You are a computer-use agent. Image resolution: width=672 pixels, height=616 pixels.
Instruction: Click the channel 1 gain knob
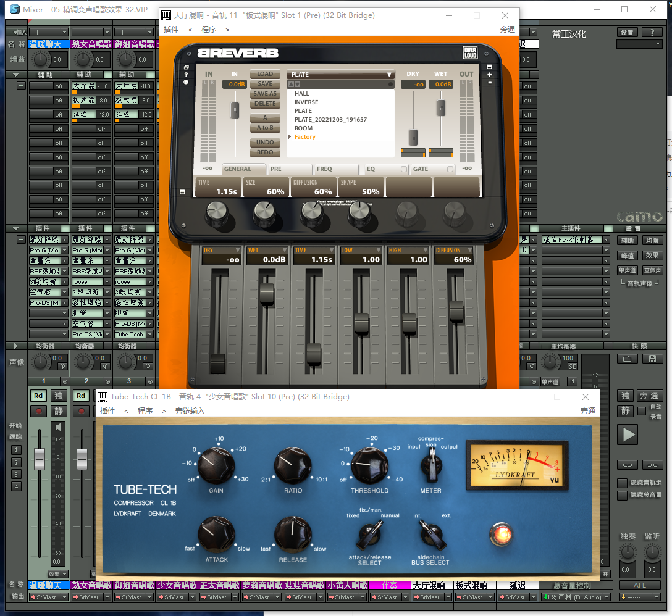(x=40, y=59)
